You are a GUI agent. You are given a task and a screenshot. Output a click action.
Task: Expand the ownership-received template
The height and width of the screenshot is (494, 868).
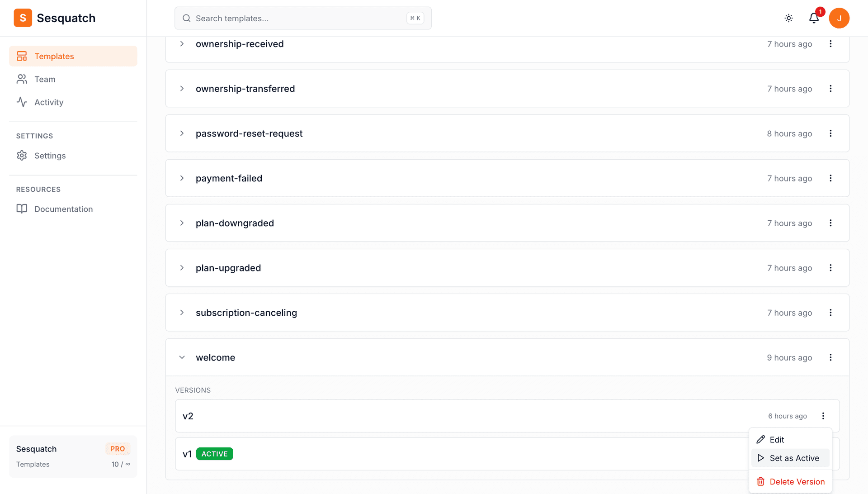182,44
